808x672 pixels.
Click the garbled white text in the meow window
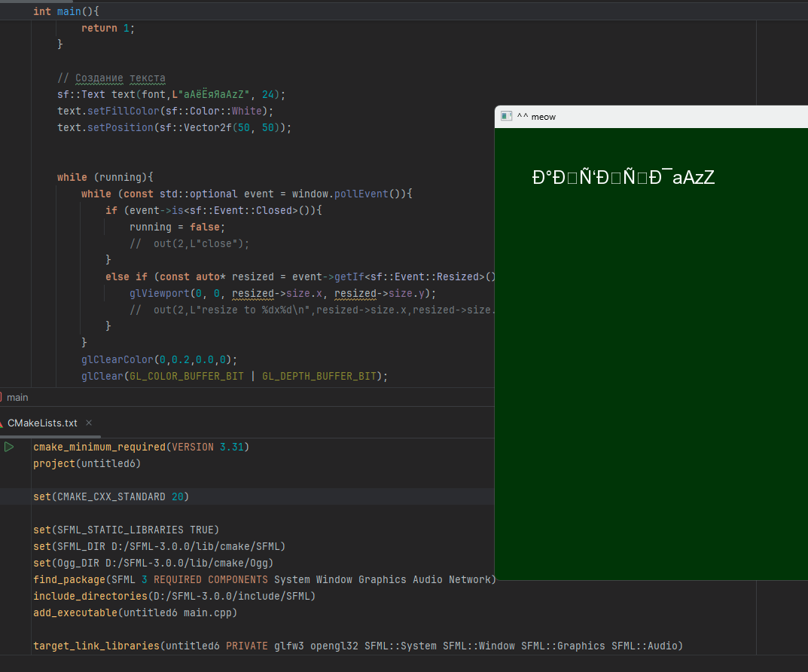click(x=623, y=177)
